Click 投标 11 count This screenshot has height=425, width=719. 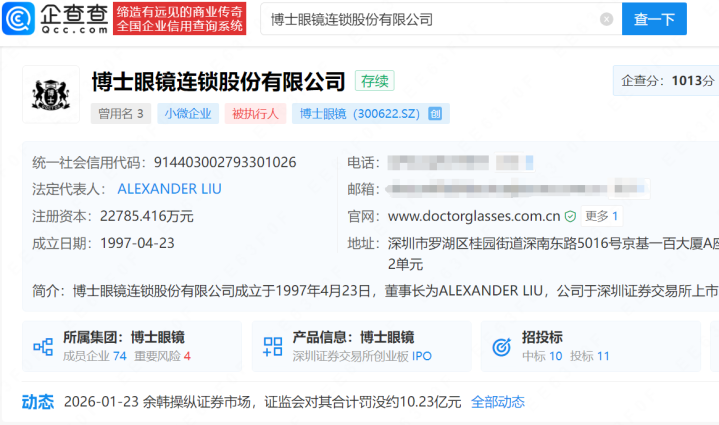coord(590,356)
